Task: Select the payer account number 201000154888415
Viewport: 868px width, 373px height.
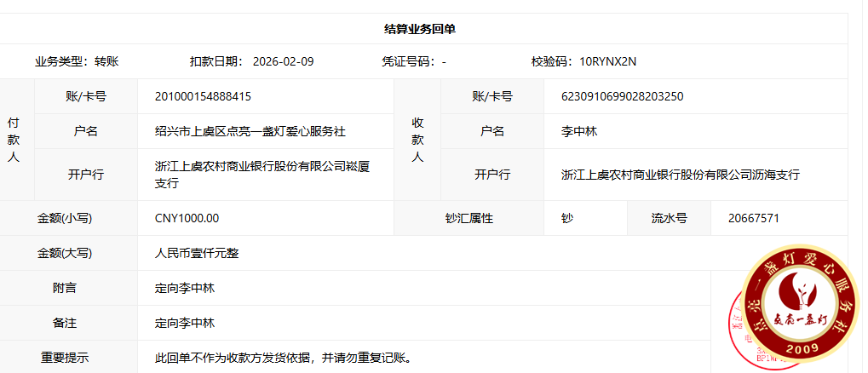Action: coord(203,96)
